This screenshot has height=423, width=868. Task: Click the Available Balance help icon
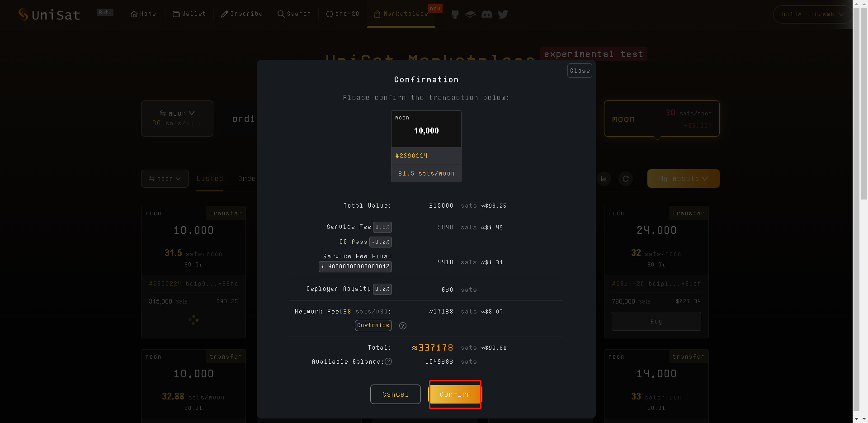click(x=388, y=361)
